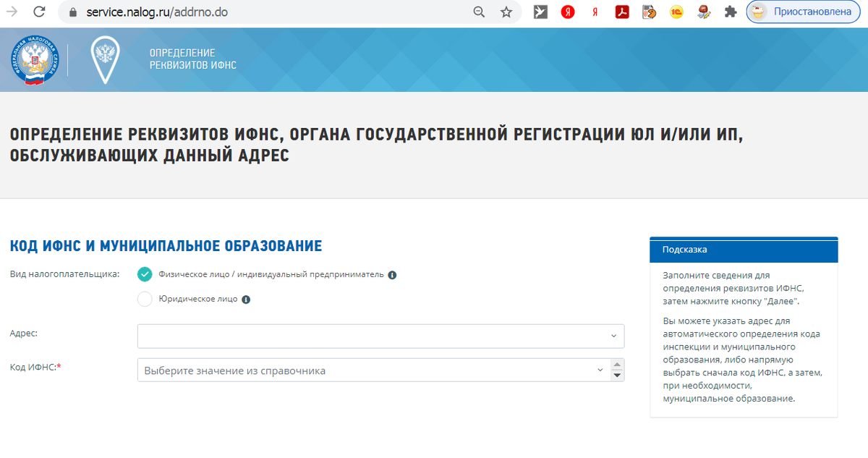Expand the Код ИФНС dropdown chevron

click(600, 370)
